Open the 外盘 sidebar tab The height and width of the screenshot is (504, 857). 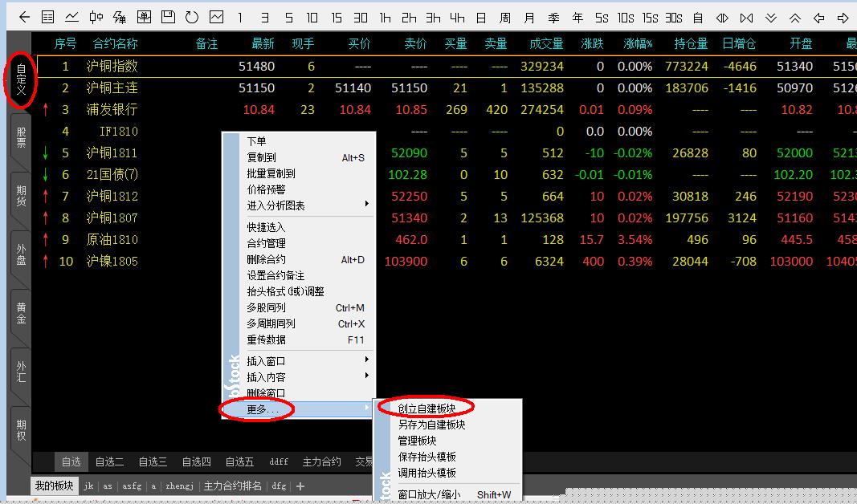point(21,255)
